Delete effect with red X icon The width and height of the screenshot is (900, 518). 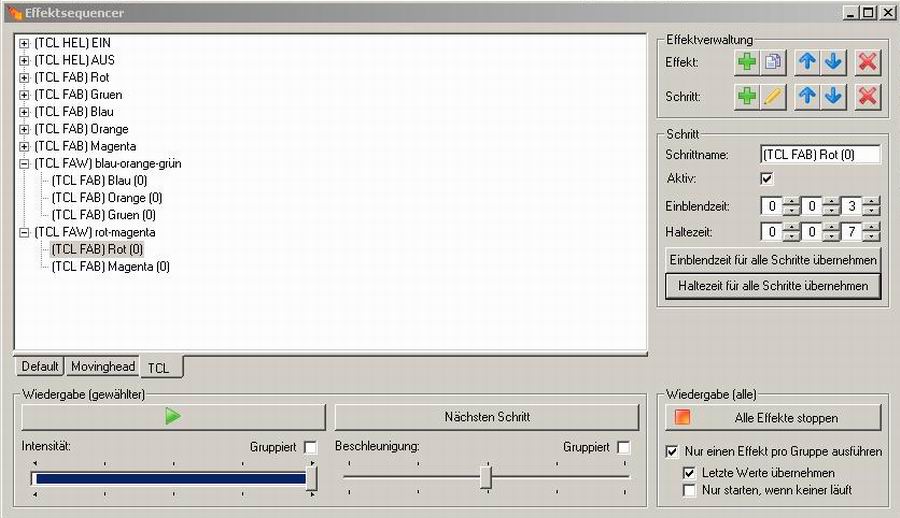tap(868, 62)
